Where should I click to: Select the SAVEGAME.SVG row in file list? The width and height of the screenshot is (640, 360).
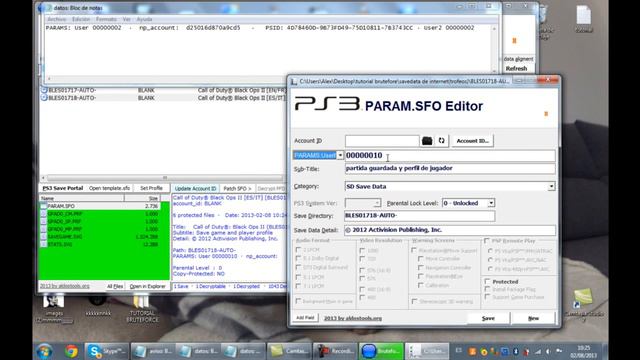click(x=100, y=237)
